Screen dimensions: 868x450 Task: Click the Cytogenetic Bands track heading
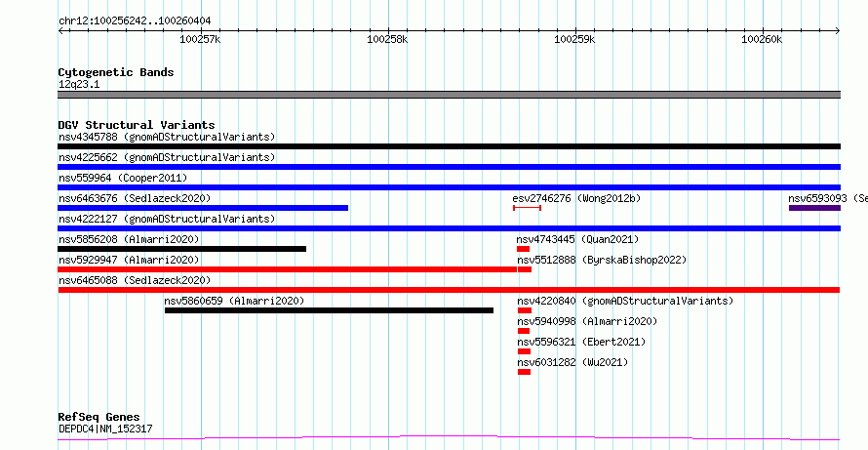tap(116, 72)
